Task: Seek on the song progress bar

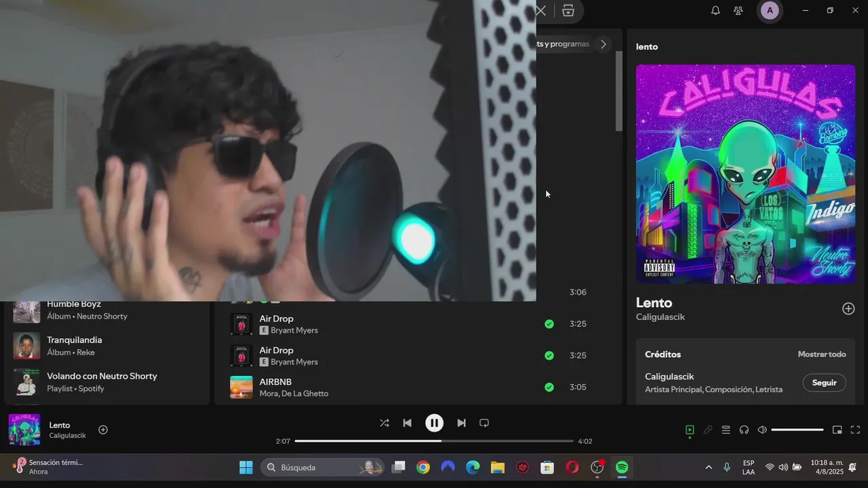Action: 434,441
